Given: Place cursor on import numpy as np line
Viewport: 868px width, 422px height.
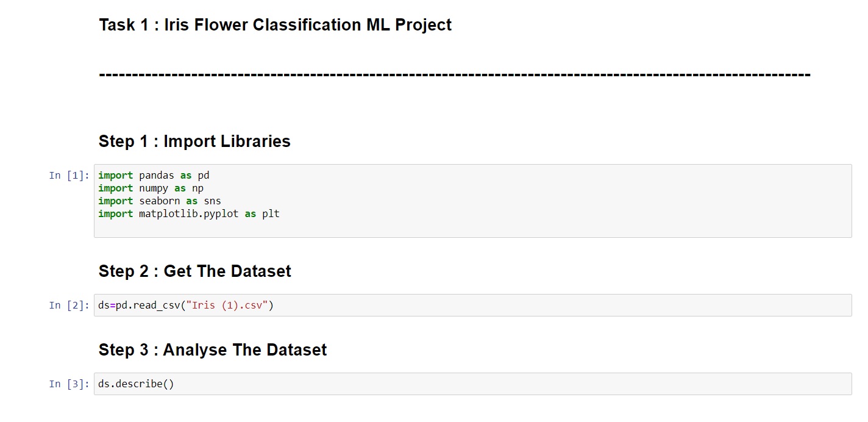Looking at the screenshot, I should click(151, 188).
